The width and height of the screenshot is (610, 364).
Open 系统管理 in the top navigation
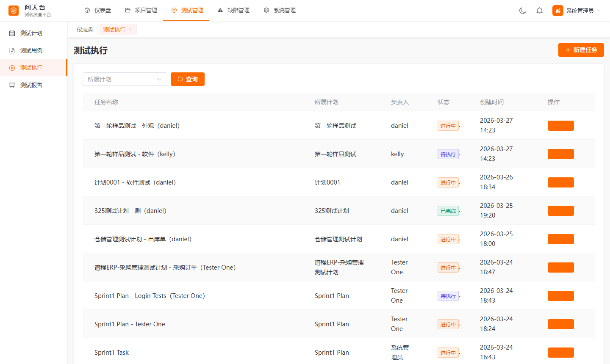[280, 10]
